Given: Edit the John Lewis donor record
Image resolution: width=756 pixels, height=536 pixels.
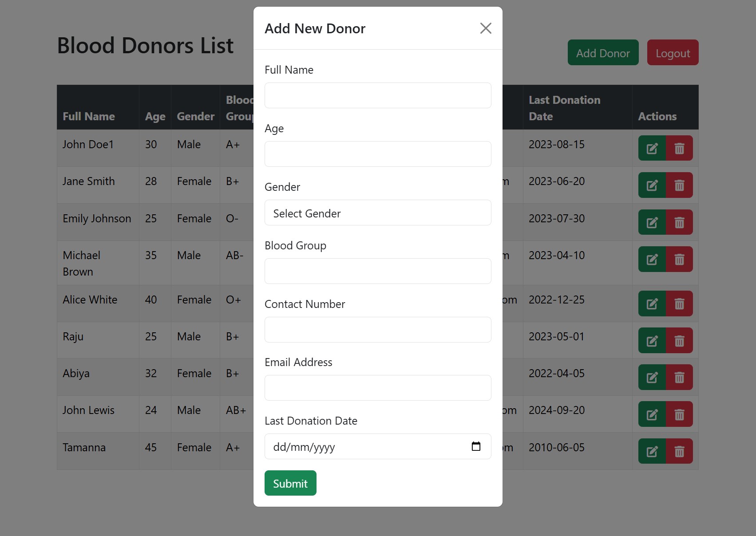Looking at the screenshot, I should (652, 414).
